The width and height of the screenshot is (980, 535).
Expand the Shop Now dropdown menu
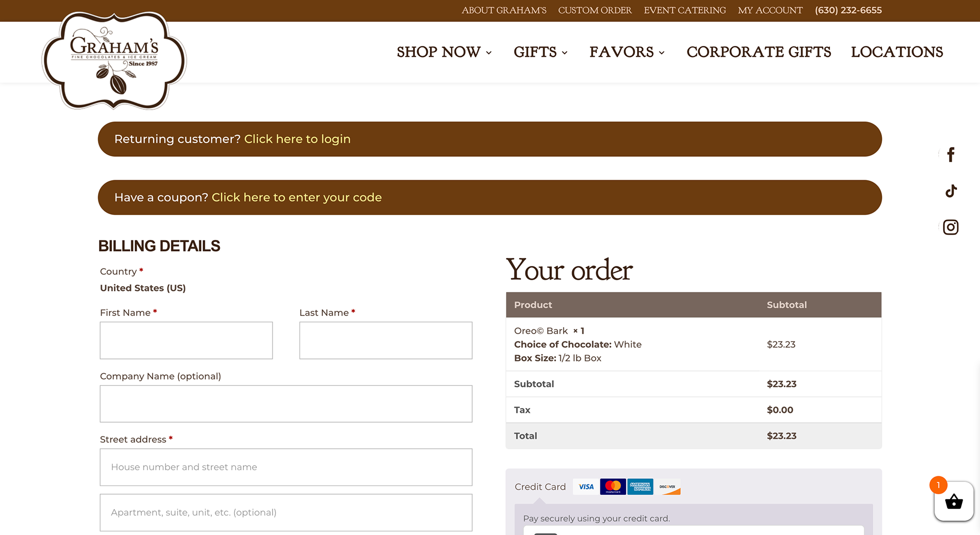pyautogui.click(x=444, y=52)
